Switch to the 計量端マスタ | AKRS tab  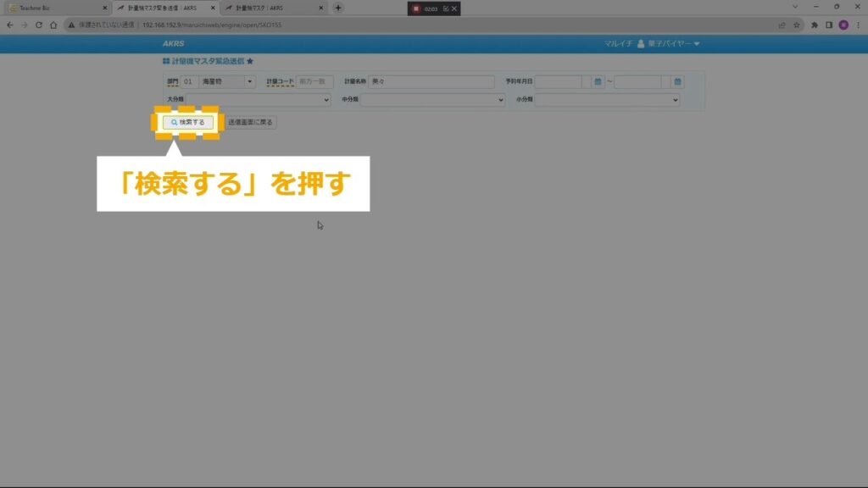tap(271, 8)
